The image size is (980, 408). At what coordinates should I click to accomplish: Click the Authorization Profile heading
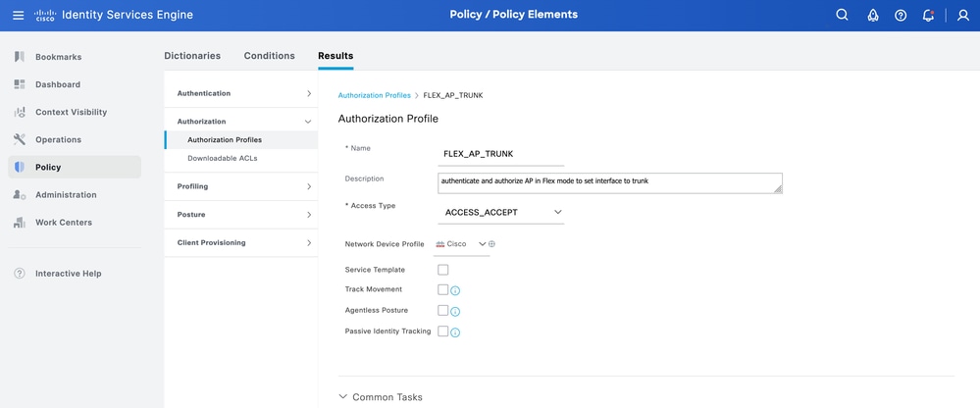point(388,119)
